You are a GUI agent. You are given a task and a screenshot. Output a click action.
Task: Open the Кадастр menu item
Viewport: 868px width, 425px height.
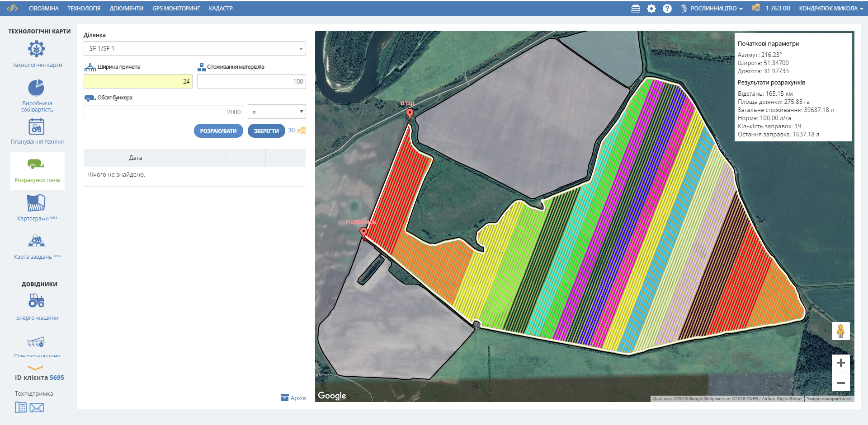tap(221, 9)
